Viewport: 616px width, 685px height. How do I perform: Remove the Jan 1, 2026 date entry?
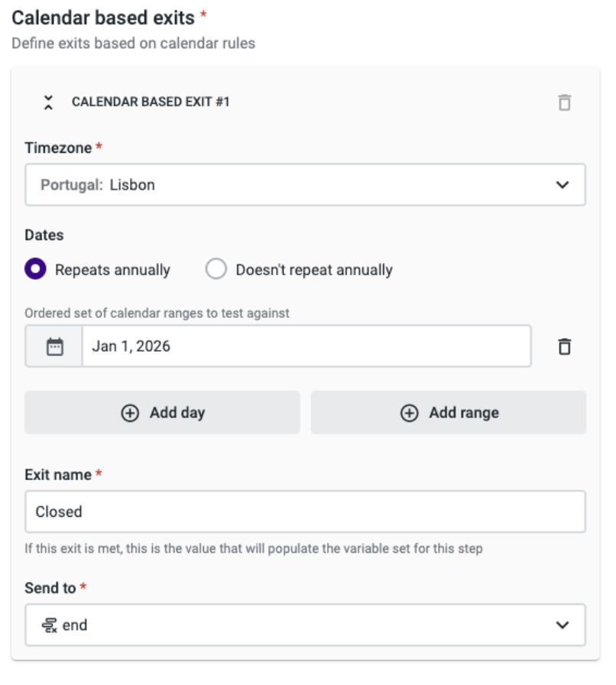564,346
